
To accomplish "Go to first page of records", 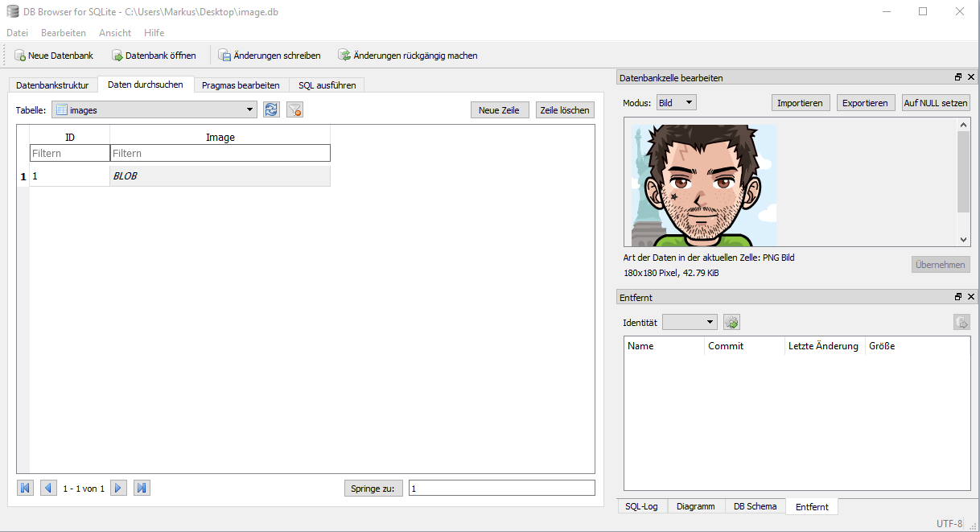I will (25, 488).
